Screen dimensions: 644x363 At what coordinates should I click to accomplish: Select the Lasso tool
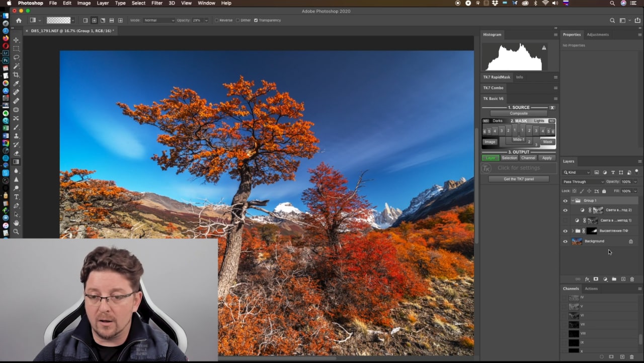(16, 57)
